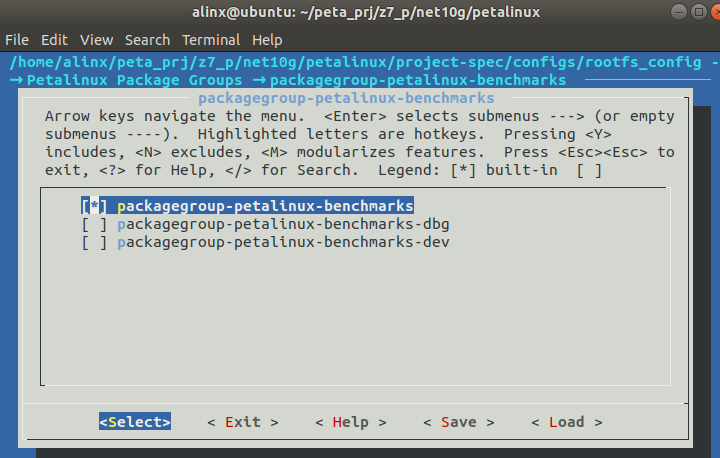Image resolution: width=720 pixels, height=458 pixels.
Task: Open the Search menu
Action: click(x=147, y=40)
